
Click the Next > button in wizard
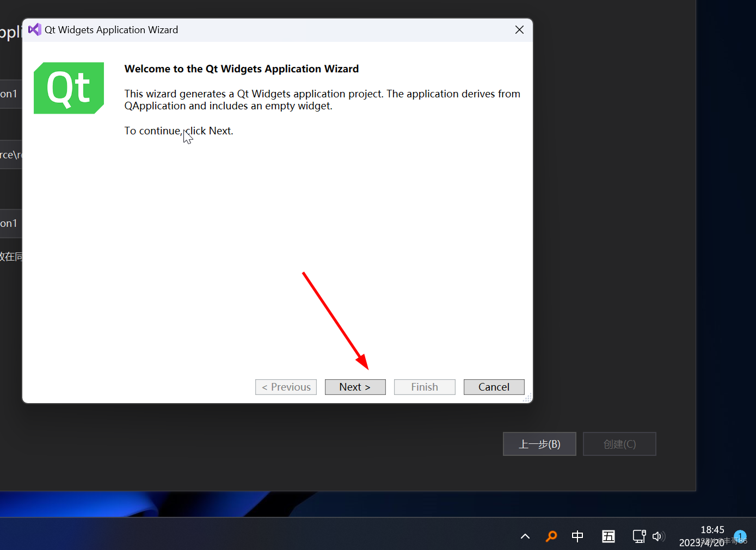(355, 387)
